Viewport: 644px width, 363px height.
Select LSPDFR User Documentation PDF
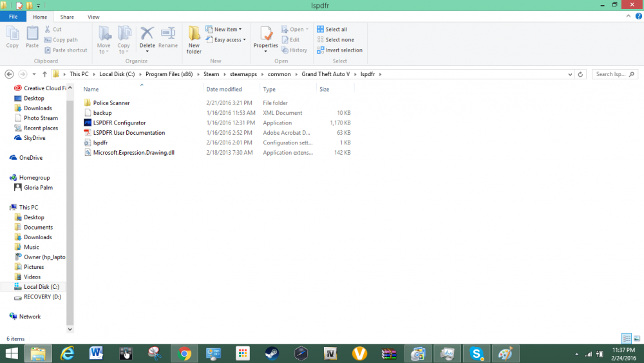pyautogui.click(x=129, y=133)
